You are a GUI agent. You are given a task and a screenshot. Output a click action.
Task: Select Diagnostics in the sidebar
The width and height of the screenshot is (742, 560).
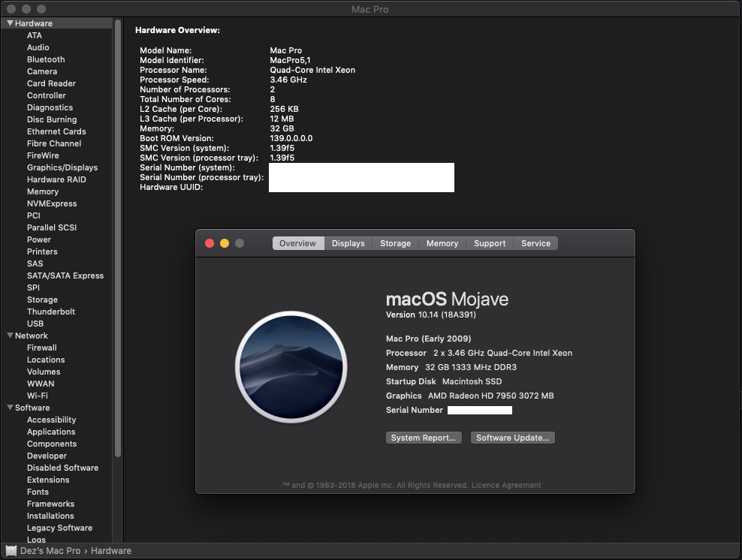coord(50,107)
